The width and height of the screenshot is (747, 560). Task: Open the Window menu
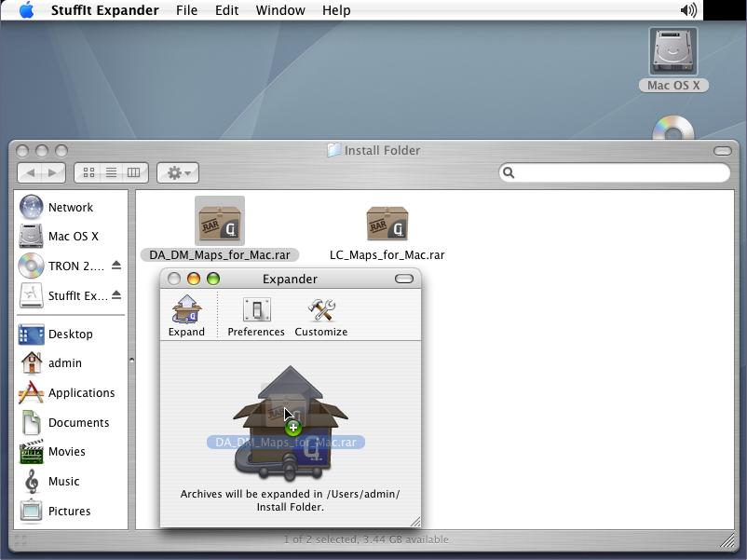tap(279, 10)
